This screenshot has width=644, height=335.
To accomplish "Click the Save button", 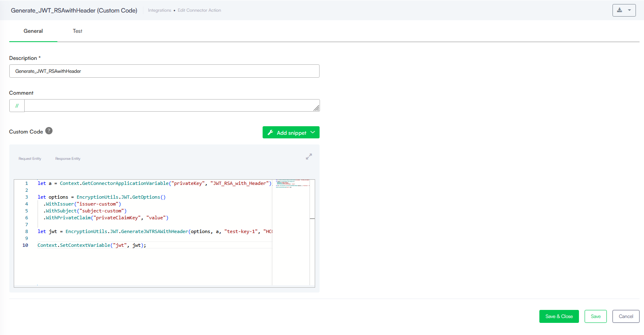I will [x=596, y=316].
